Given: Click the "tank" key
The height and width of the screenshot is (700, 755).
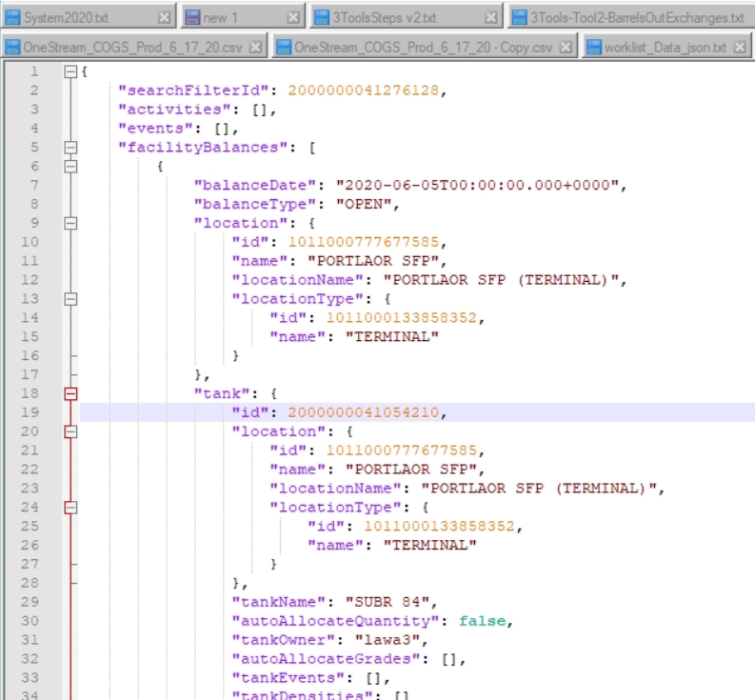Looking at the screenshot, I should pyautogui.click(x=222, y=393).
